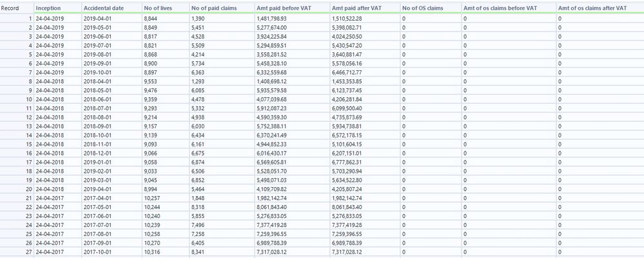Select paid claims cell 7,258
644x258 pixels.
point(197,233)
